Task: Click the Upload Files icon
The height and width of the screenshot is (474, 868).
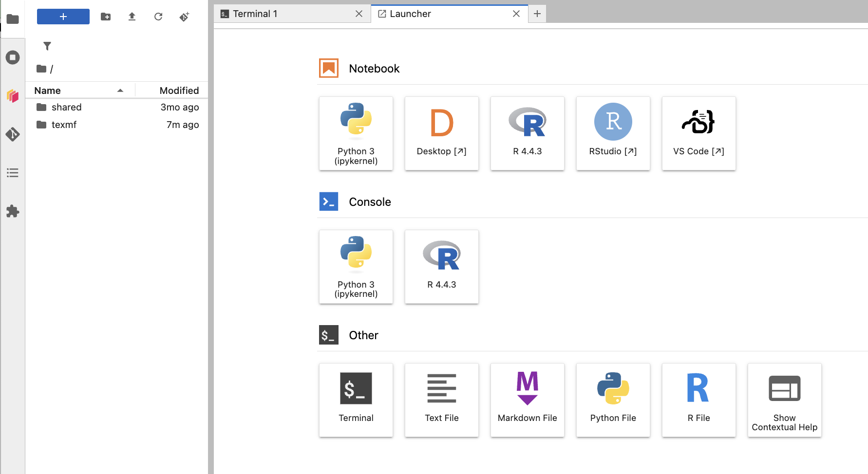Action: (x=132, y=17)
